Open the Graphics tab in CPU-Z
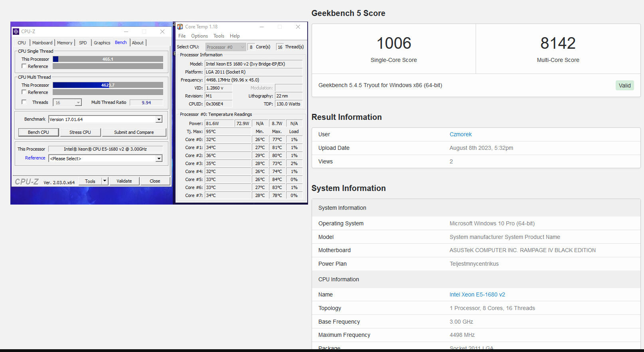The width and height of the screenshot is (644, 352). click(x=102, y=43)
